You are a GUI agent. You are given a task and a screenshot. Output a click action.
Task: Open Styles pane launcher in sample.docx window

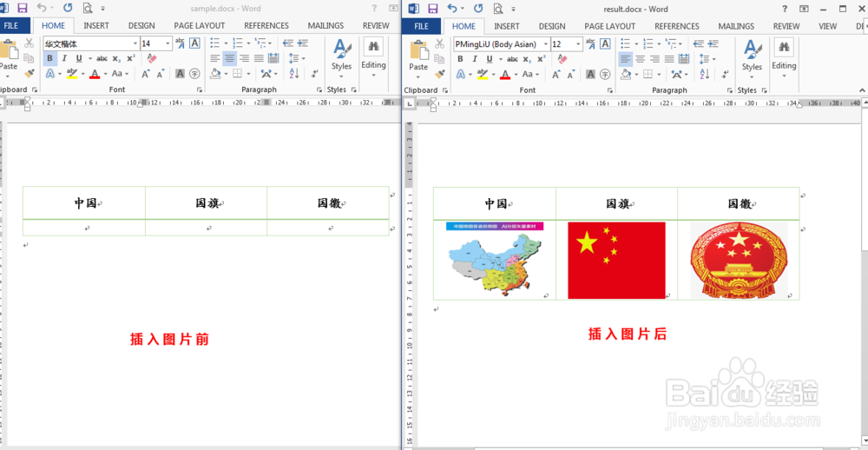pos(352,89)
